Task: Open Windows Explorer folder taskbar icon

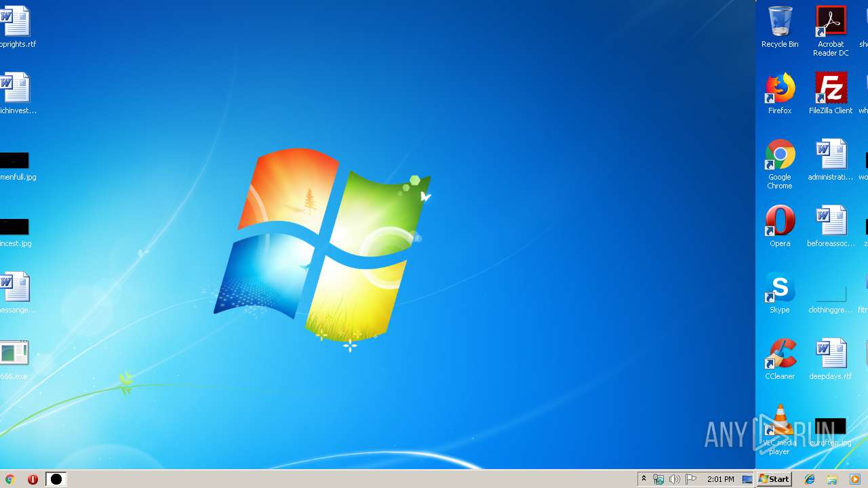Action: coord(832,479)
